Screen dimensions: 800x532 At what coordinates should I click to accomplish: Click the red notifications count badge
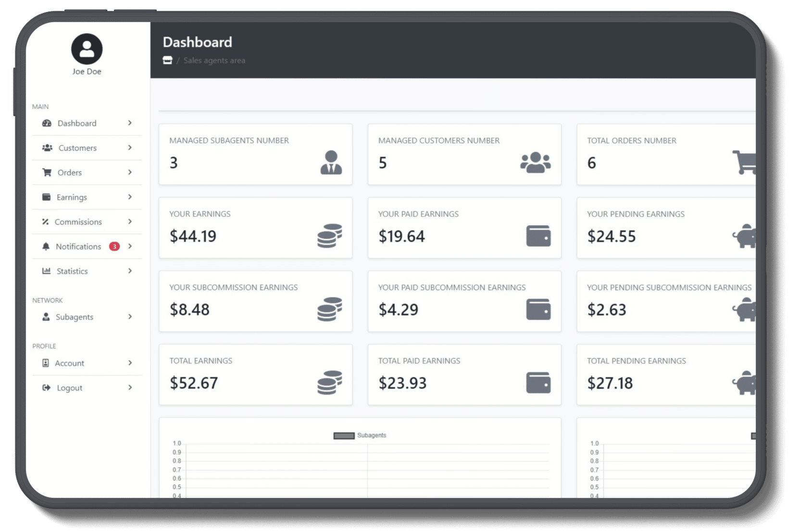(x=114, y=247)
